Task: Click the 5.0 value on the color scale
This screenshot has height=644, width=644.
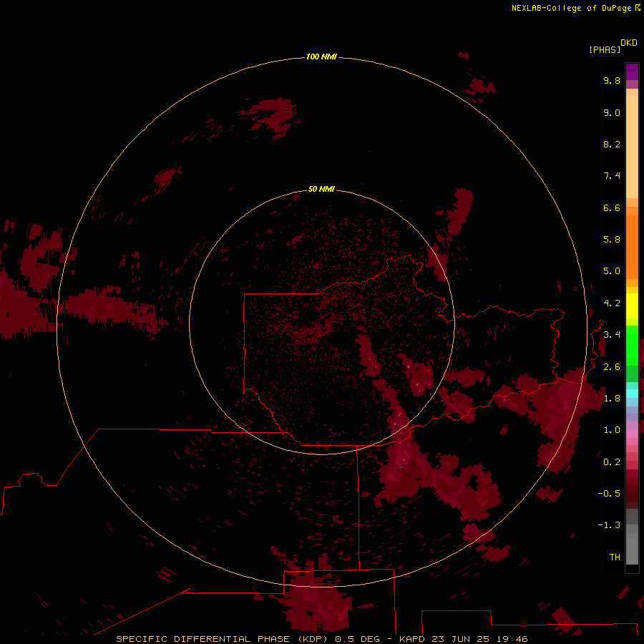Action: (x=612, y=271)
